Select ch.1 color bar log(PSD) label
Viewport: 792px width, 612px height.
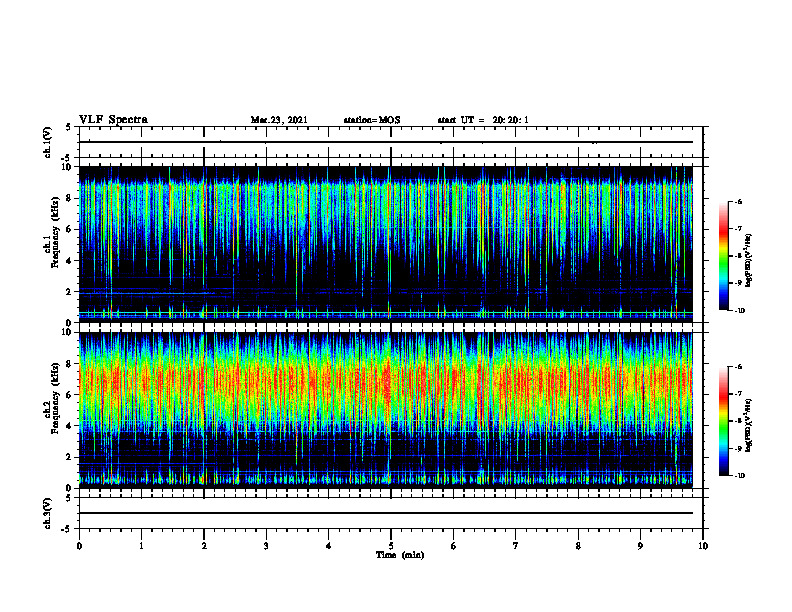(750, 261)
